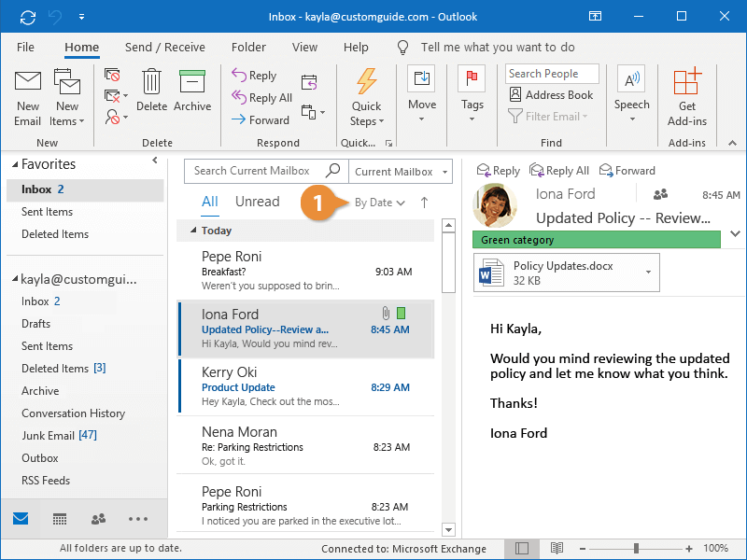Open Customize Quick Access Toolbar arrow

coord(81,17)
